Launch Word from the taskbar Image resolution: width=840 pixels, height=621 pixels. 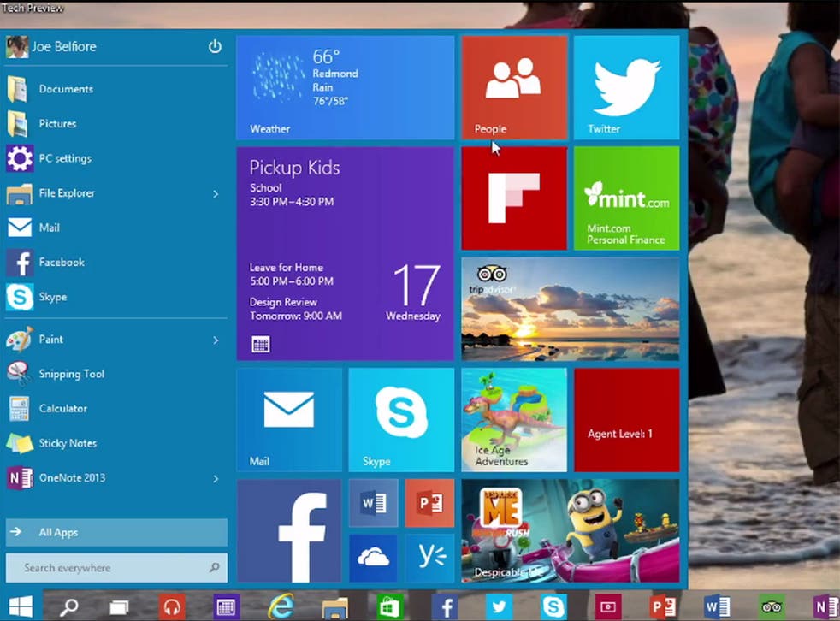(x=717, y=606)
